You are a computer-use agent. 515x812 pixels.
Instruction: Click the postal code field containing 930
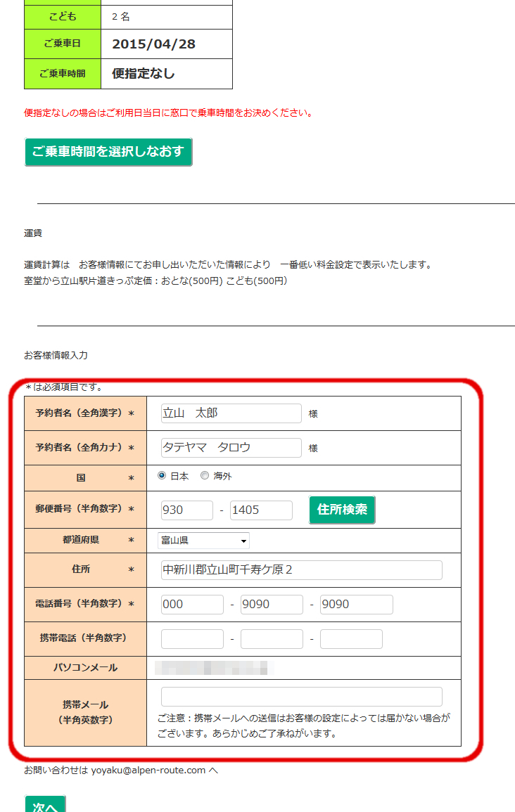coord(187,510)
